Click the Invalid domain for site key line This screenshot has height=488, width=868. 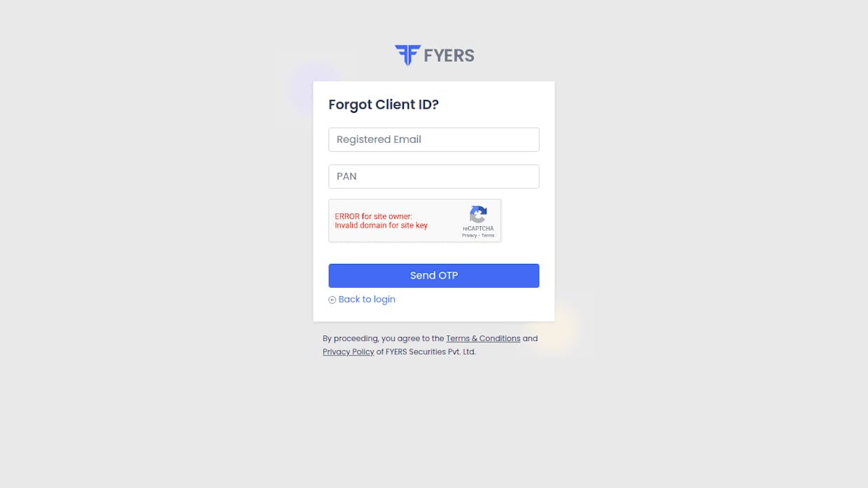click(x=381, y=225)
